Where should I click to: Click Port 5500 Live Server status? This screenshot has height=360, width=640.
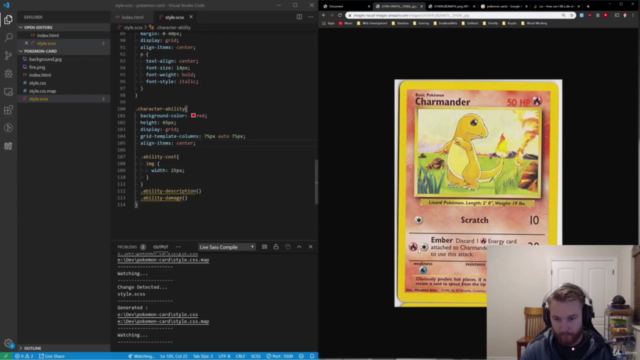pyautogui.click(x=280, y=356)
